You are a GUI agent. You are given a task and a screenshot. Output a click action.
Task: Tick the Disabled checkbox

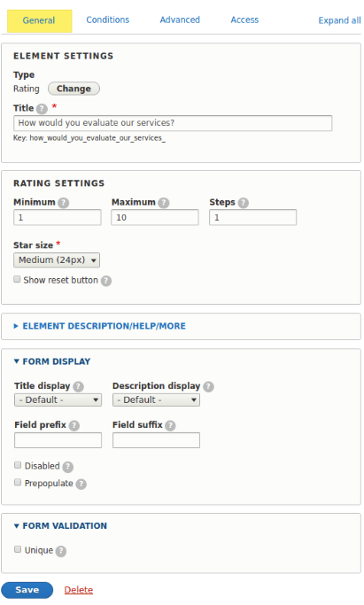(x=18, y=465)
